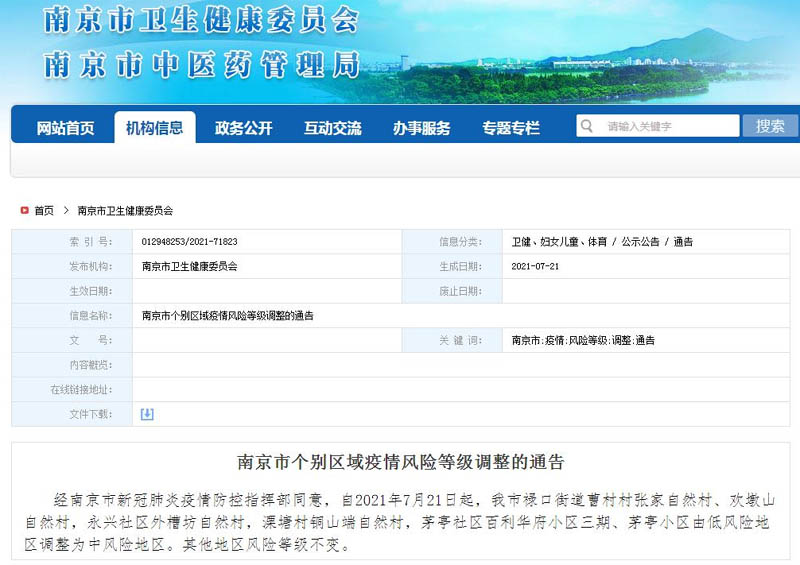Click the article body paragraph text
Viewport: 800px width, 565px height.
401,522
